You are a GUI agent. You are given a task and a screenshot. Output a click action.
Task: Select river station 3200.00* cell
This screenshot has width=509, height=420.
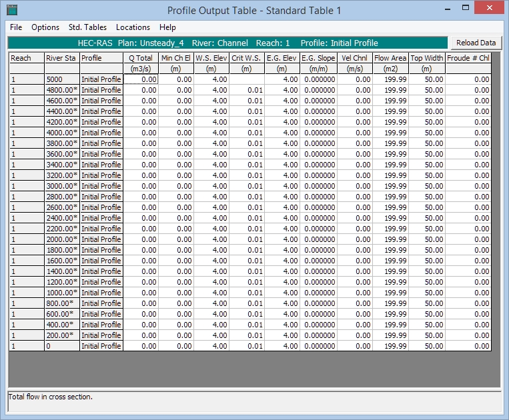pyautogui.click(x=62, y=175)
